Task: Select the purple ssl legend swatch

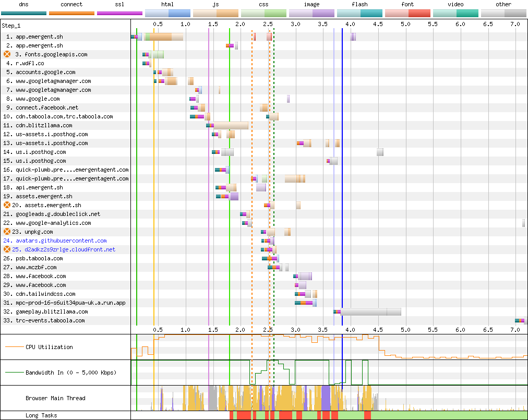Action: pyautogui.click(x=119, y=13)
